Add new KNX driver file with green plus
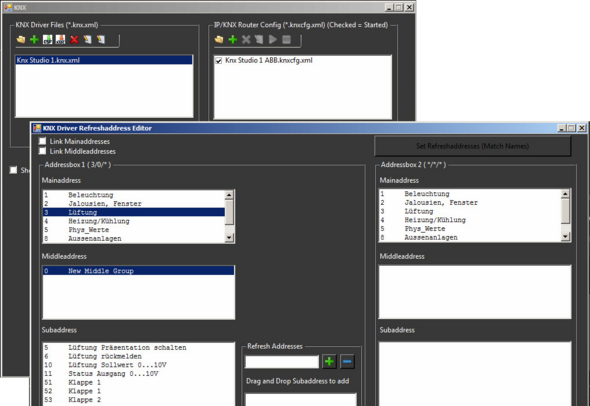590x406 pixels. point(34,39)
